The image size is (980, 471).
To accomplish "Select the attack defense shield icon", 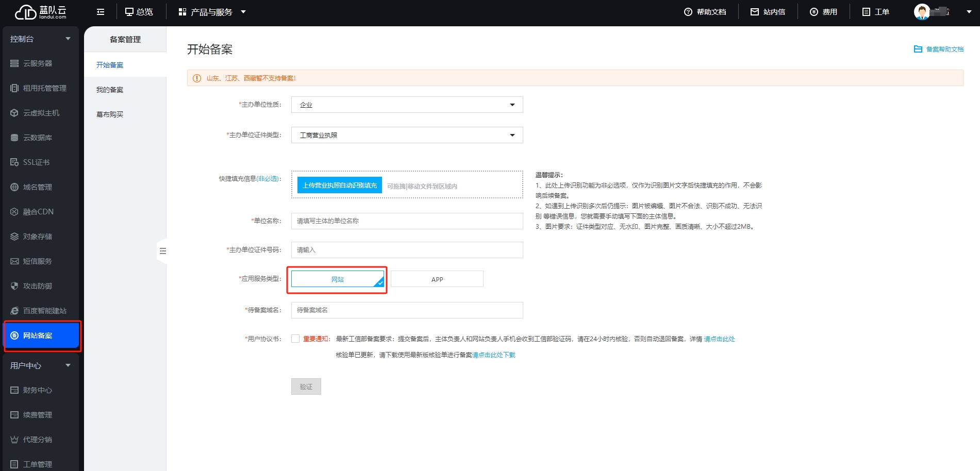I will [x=14, y=286].
